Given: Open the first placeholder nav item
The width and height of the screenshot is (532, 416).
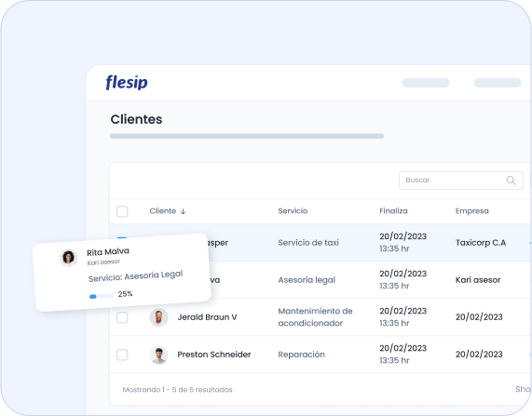Looking at the screenshot, I should 426,83.
